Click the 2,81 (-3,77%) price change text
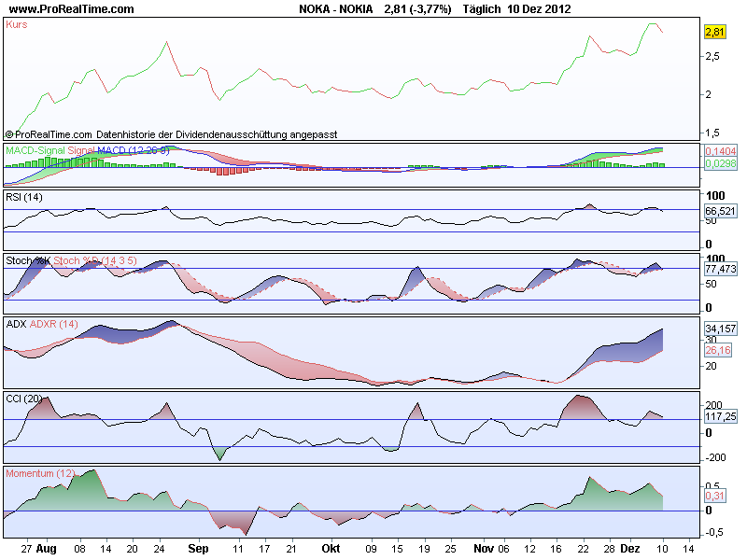 [x=417, y=9]
